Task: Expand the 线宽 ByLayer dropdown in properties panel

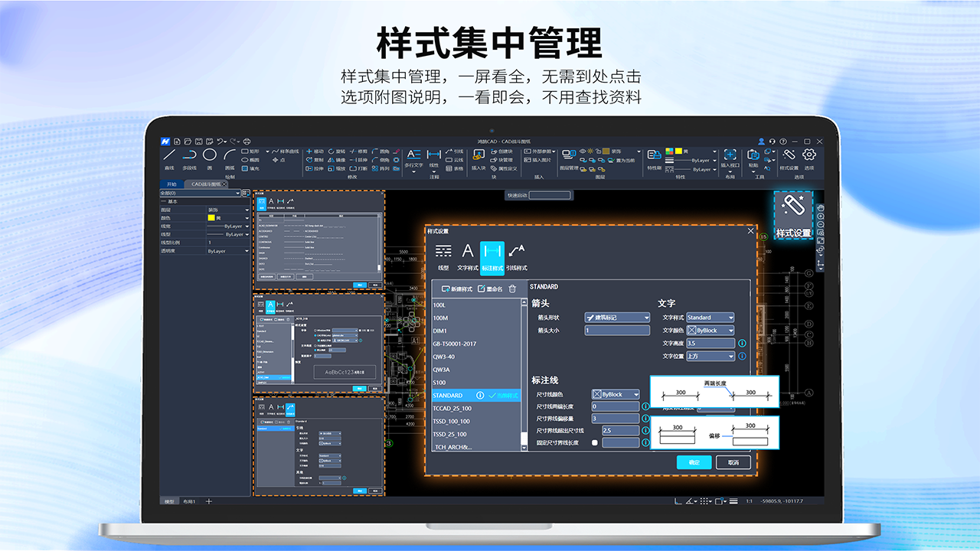Action: click(x=247, y=227)
